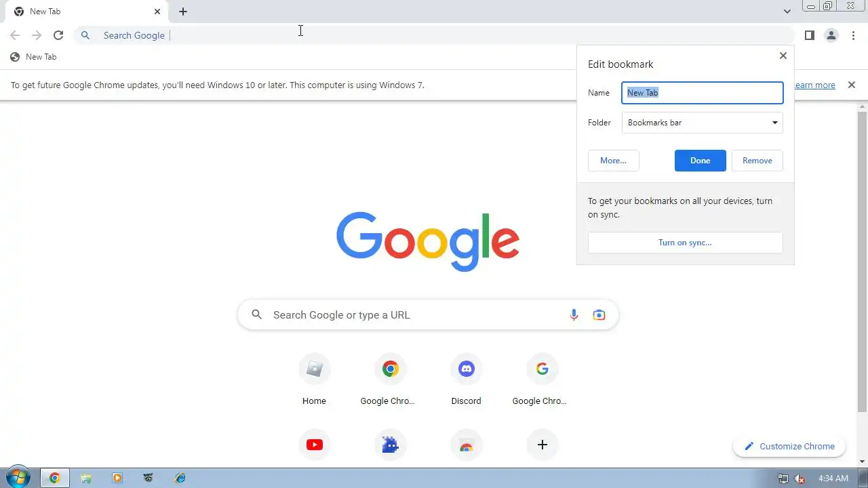The image size is (868, 488).
Task: Click the search tabs chevron in title bar
Action: pyautogui.click(x=787, y=12)
